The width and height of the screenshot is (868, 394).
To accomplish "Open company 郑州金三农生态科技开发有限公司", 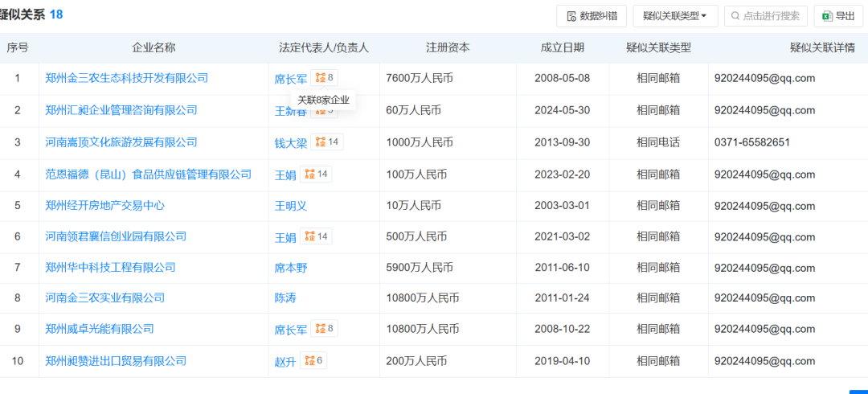I will tap(127, 78).
